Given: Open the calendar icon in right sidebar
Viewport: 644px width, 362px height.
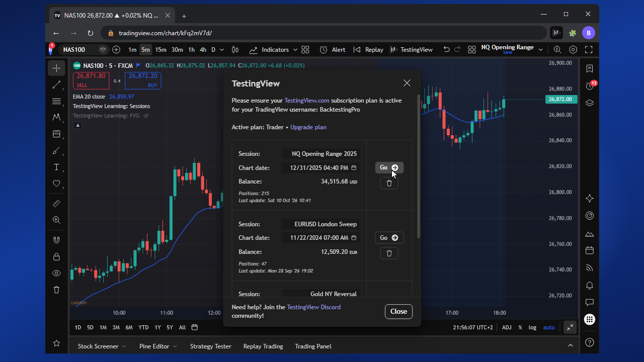Looking at the screenshot, I should (x=590, y=250).
